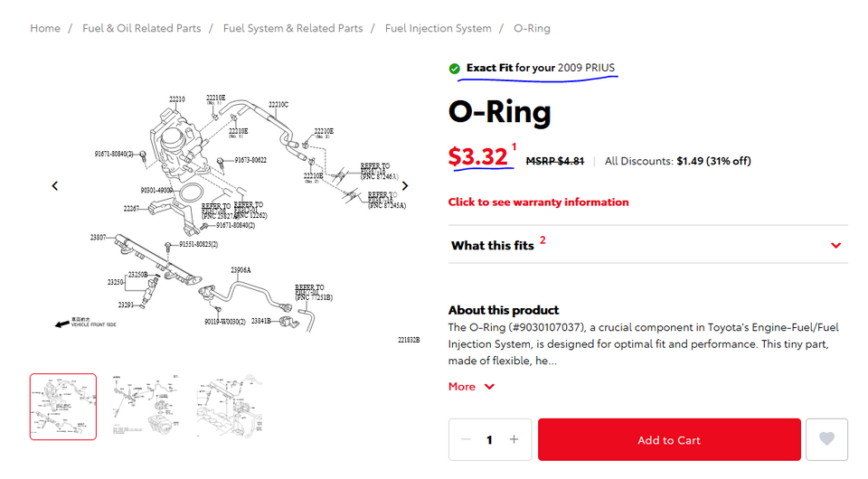Open Fuel System & Related Parts breadcrumb
The image size is (868, 479).
(293, 28)
